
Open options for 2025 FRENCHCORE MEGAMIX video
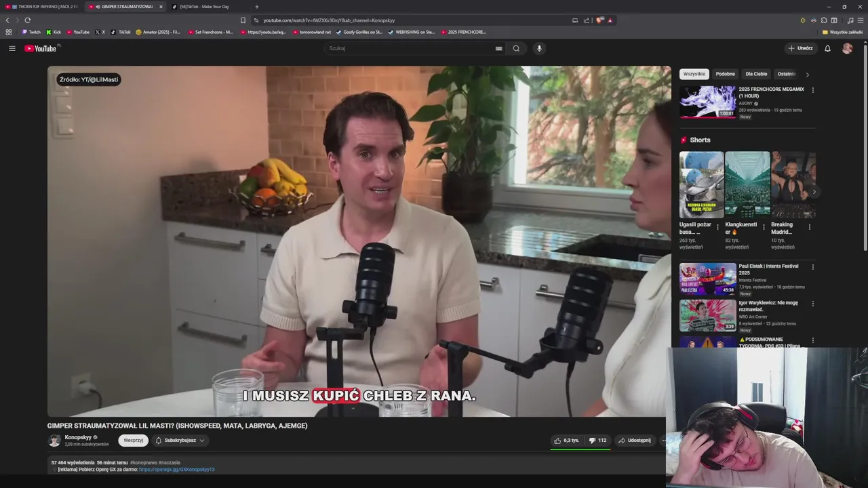coord(812,90)
